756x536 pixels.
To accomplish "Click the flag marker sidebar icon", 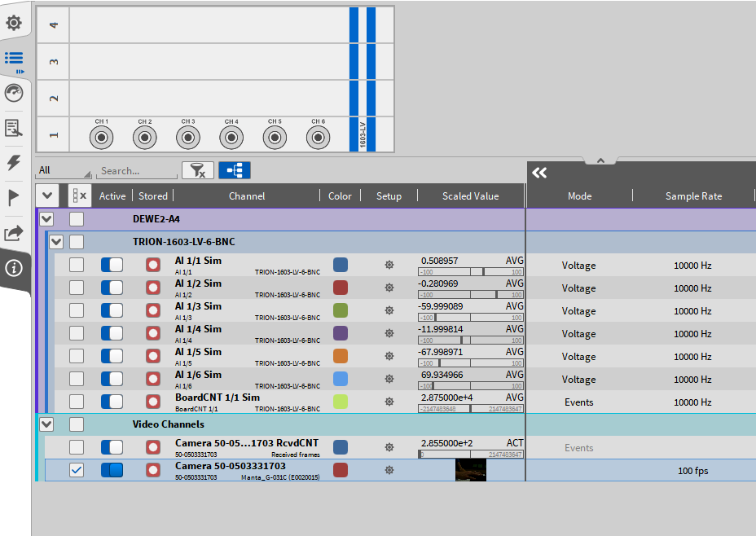I will tap(14, 198).
